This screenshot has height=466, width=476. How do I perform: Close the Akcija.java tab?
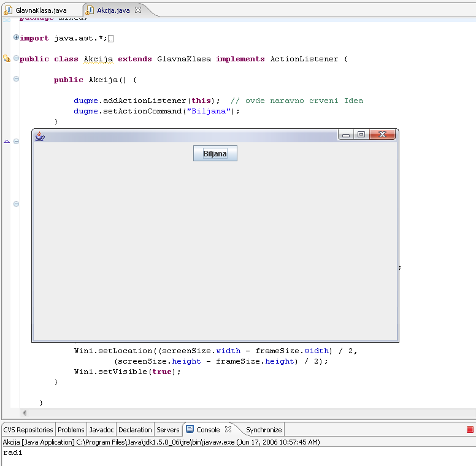[x=138, y=10]
